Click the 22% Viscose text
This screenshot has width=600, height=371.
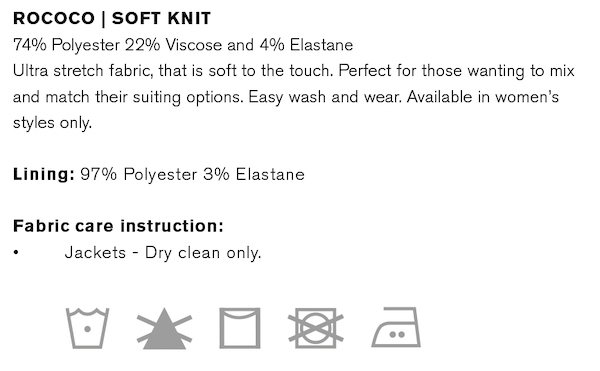point(173,45)
